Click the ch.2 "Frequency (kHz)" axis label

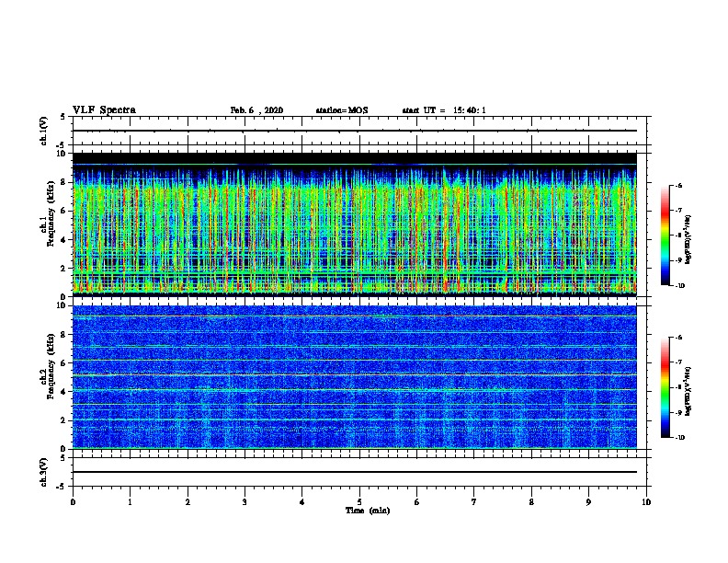(51, 366)
